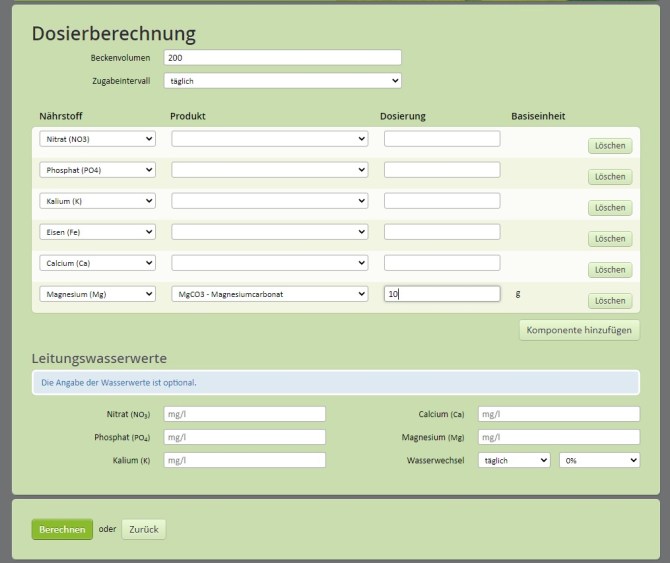Open the product dropdown for Phosphat row
Viewport: 670px width, 563px height.
pos(270,170)
